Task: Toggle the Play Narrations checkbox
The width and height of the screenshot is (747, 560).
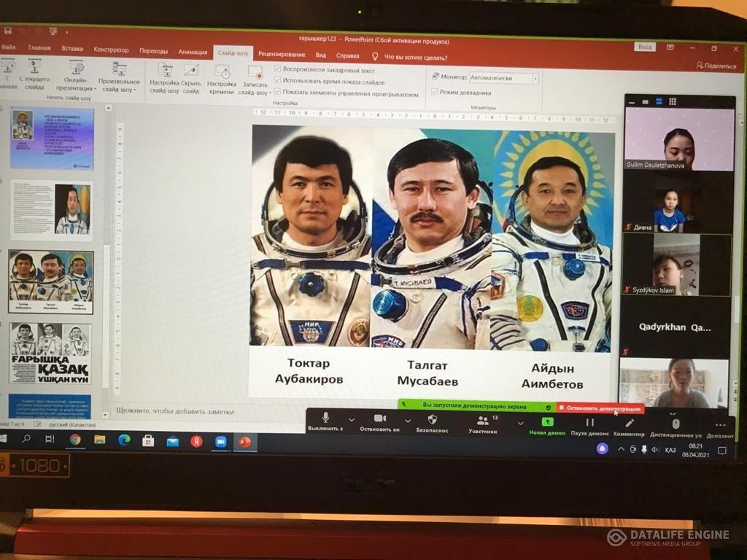Action: pyautogui.click(x=278, y=70)
